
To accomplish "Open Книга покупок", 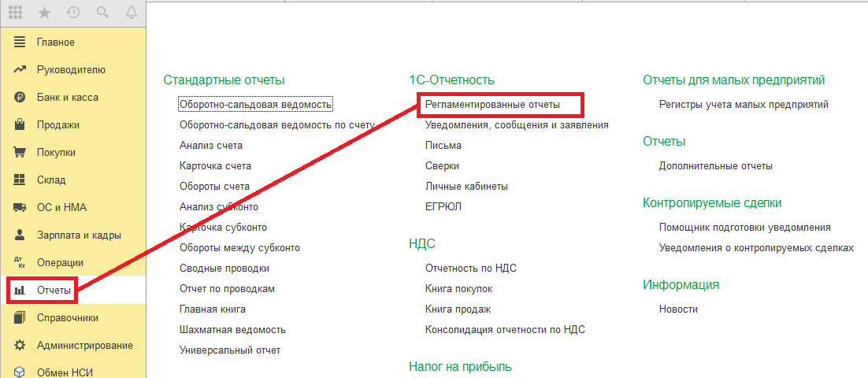I will 459,289.
